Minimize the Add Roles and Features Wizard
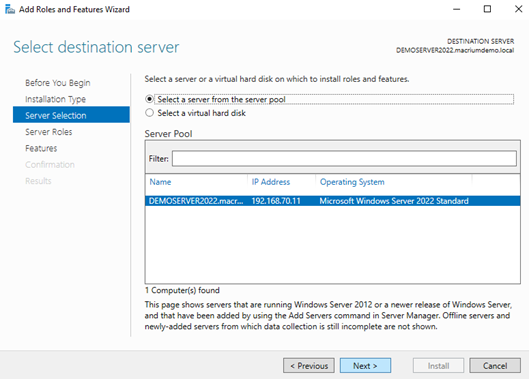Image resolution: width=529 pixels, height=379 pixels. (x=456, y=9)
